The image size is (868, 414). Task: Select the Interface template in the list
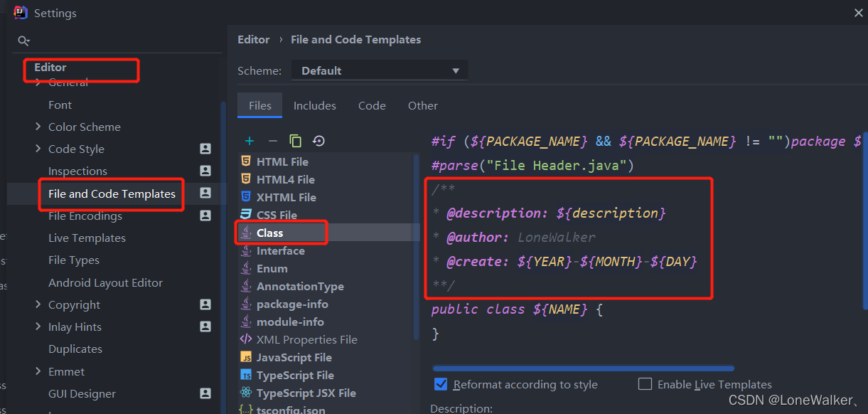(282, 250)
